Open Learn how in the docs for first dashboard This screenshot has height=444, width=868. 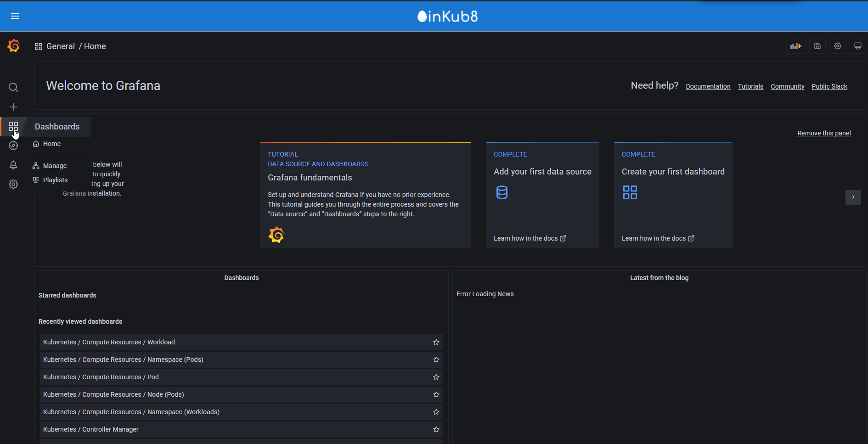point(658,238)
